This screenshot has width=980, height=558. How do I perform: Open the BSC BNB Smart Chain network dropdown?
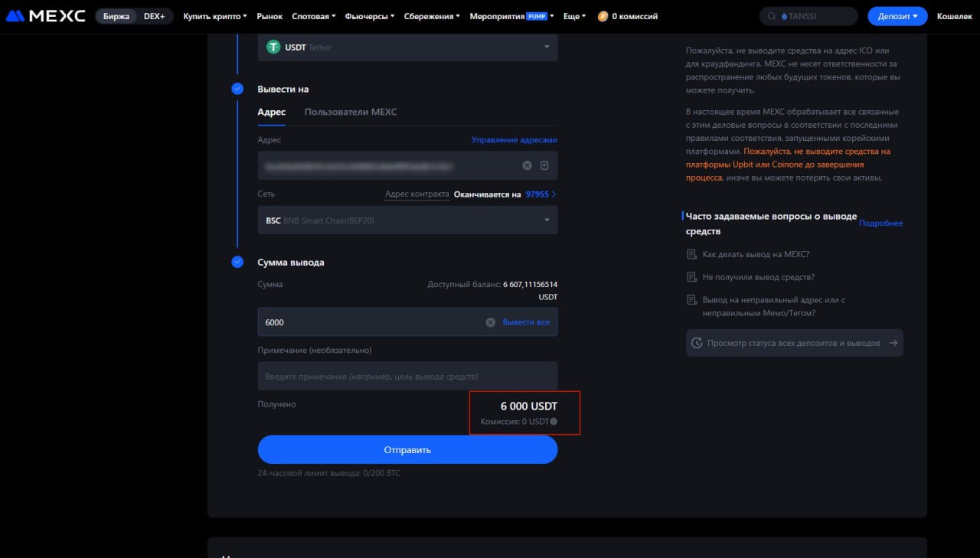click(408, 220)
